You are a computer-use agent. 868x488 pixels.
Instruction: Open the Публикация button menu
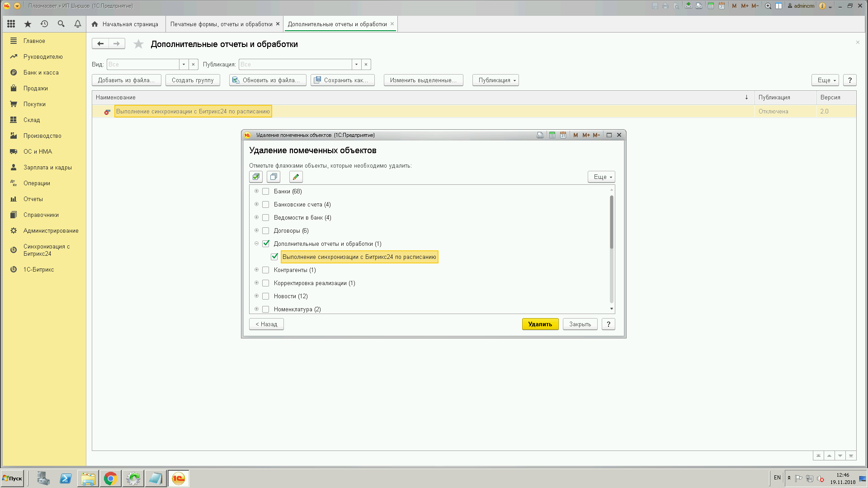[x=495, y=80]
